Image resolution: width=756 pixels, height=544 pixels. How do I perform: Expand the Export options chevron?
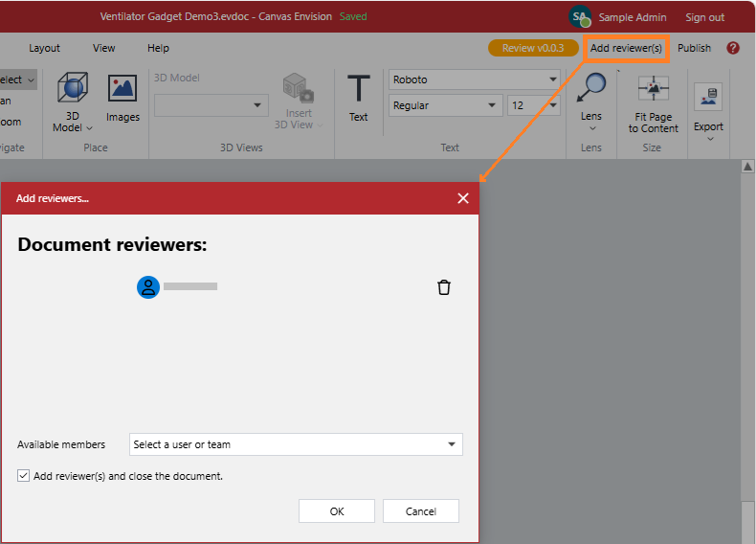(x=710, y=139)
